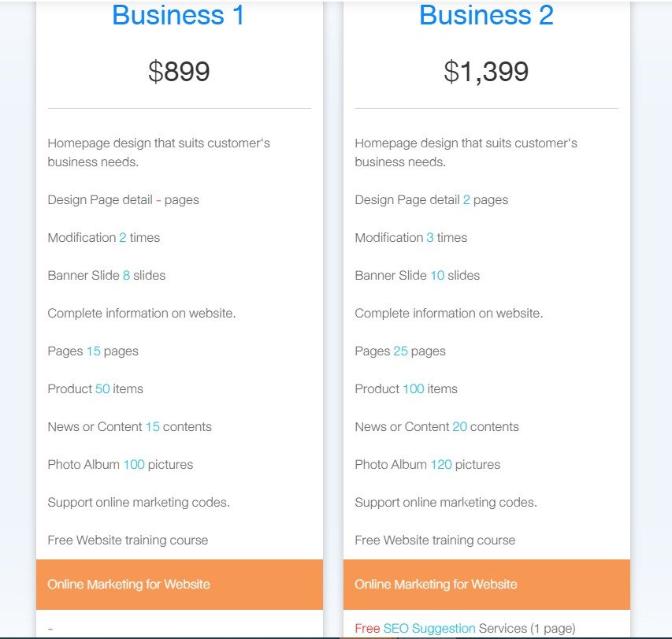Click Business 2 Design Page detail 2 pages
Image resolution: width=672 pixels, height=639 pixels.
click(x=431, y=199)
